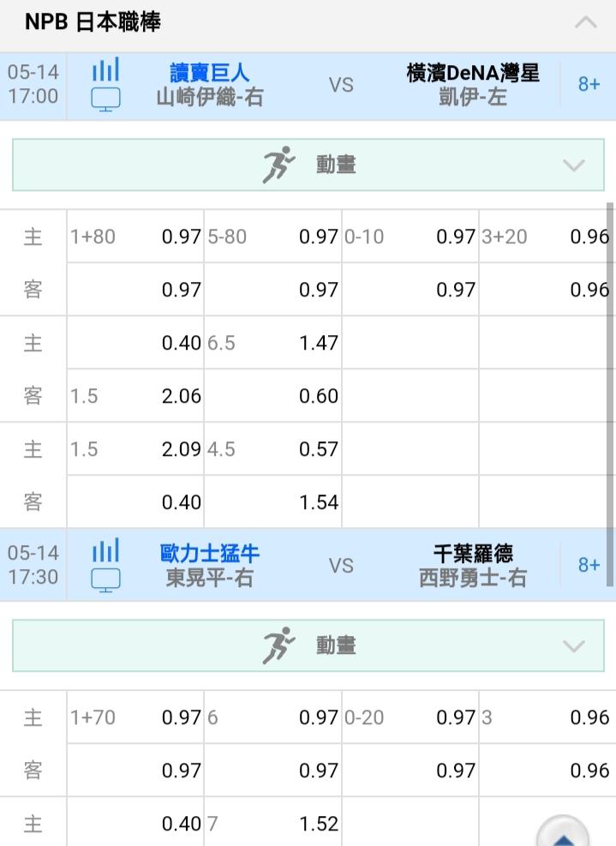The height and width of the screenshot is (846, 616).
Task: Expand the second 動畫 animation panel
Action: click(308, 645)
